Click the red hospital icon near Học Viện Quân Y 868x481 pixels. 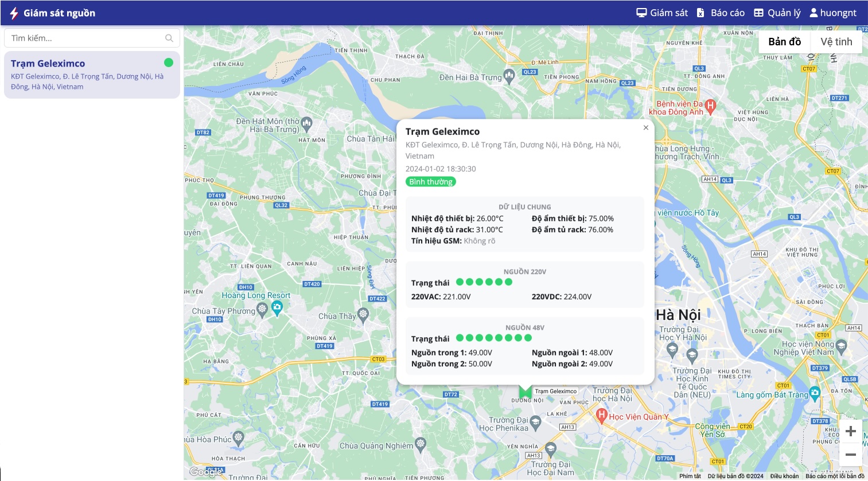601,416
